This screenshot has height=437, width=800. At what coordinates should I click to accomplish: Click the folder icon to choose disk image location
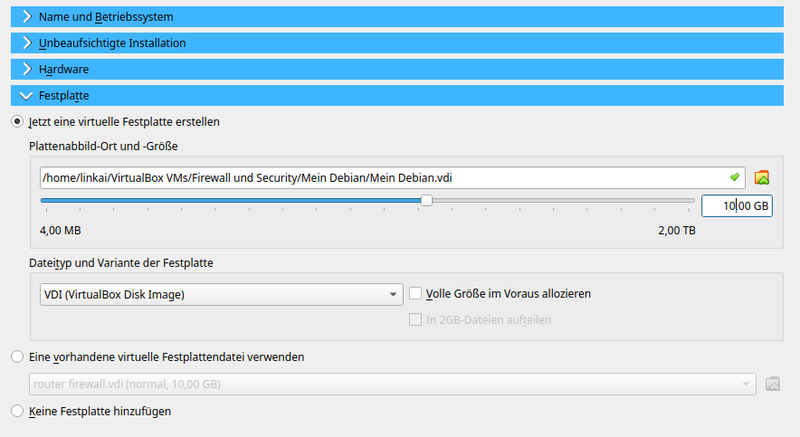pos(762,178)
